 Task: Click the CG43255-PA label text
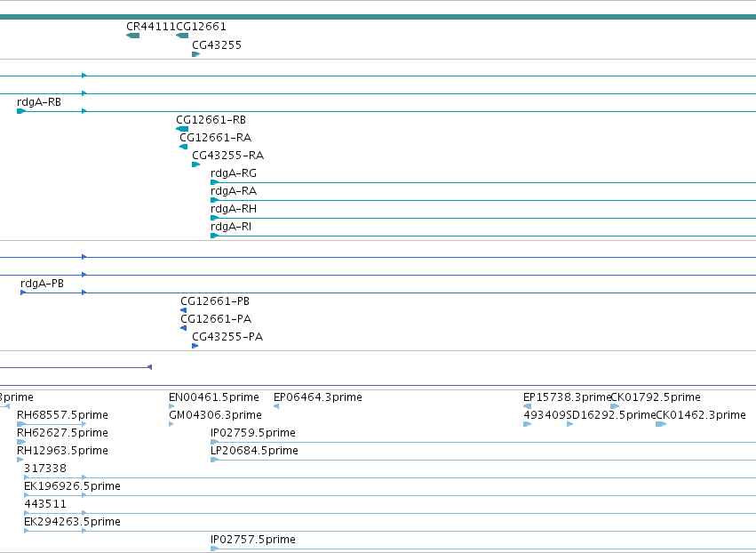227,337
